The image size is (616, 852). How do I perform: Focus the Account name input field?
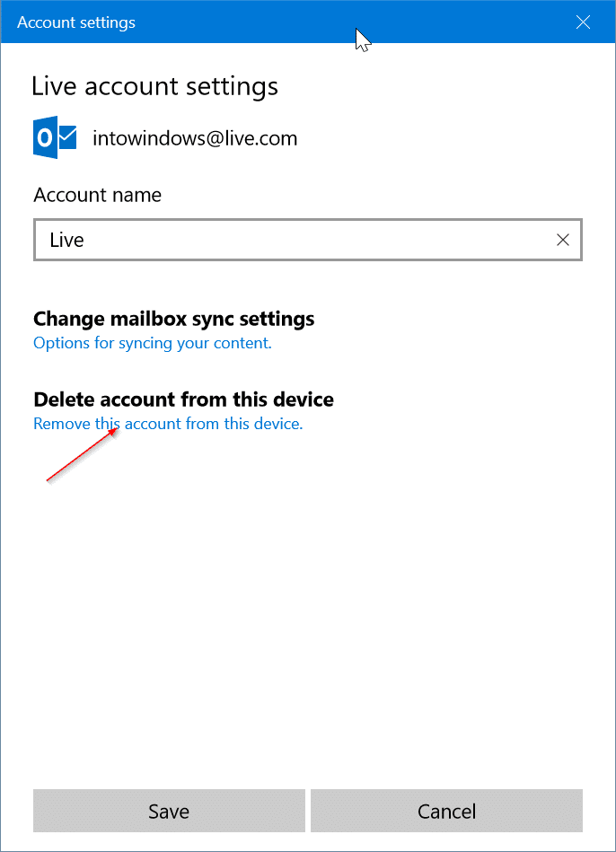pos(308,240)
